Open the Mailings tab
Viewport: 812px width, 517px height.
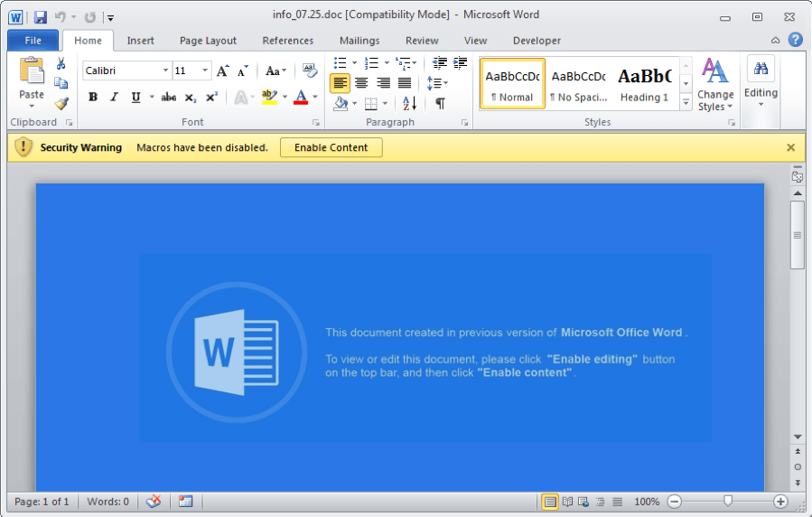[x=359, y=41]
